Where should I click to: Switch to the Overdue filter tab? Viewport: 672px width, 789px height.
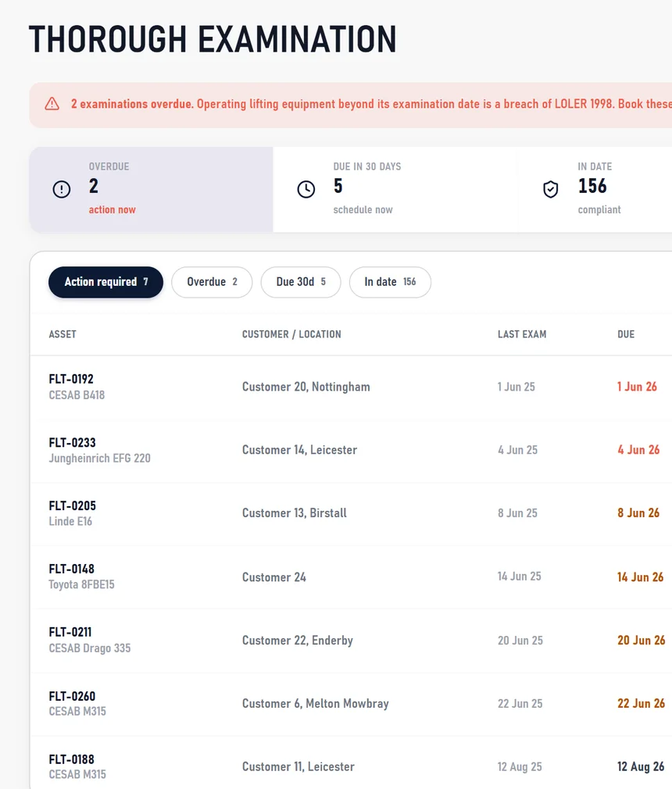212,282
